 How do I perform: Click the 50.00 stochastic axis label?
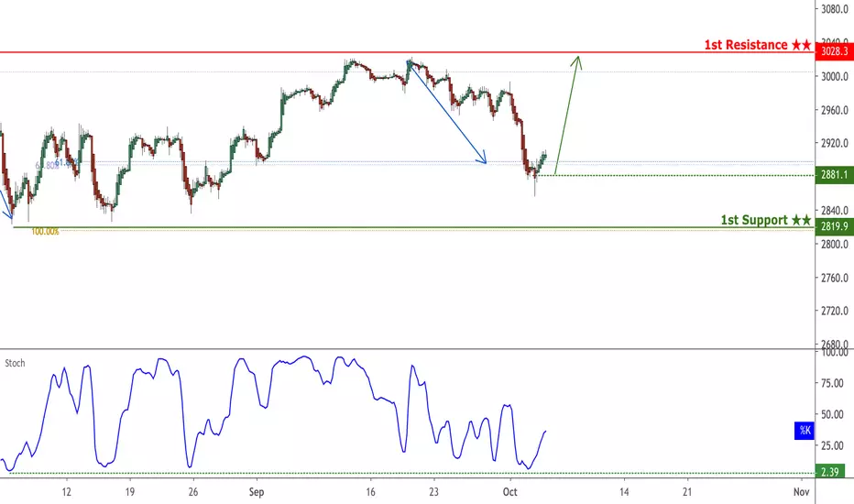tap(832, 414)
